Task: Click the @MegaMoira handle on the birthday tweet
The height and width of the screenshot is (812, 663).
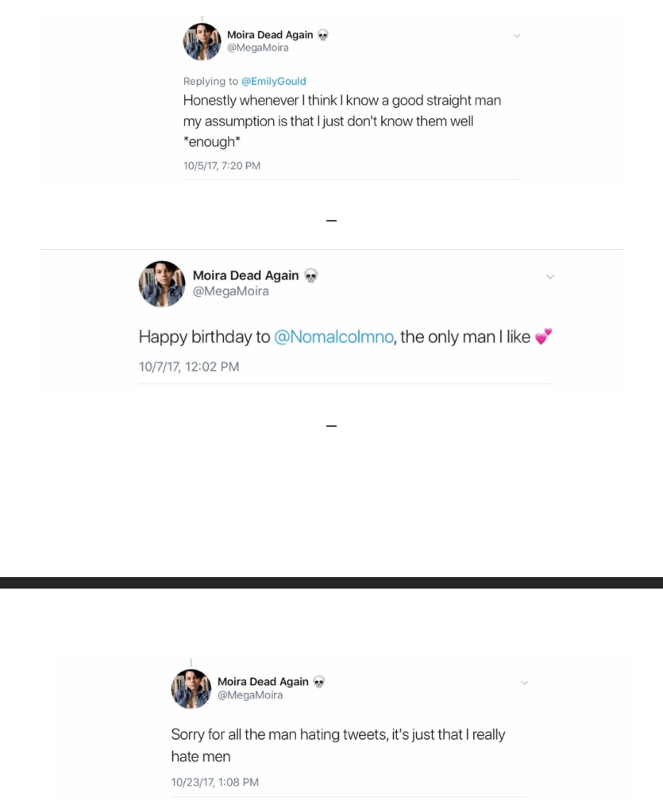Action: [231, 291]
